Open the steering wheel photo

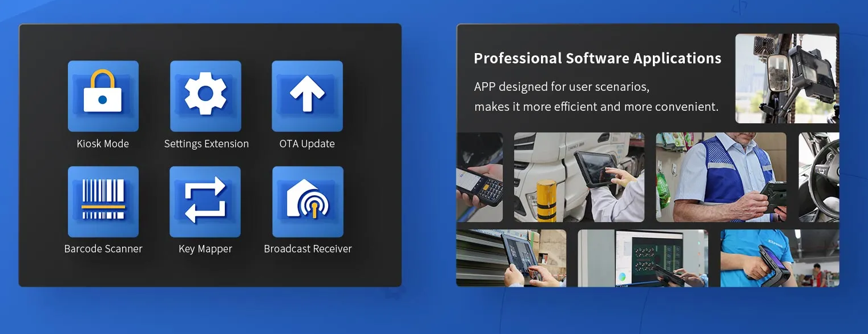[x=818, y=178]
